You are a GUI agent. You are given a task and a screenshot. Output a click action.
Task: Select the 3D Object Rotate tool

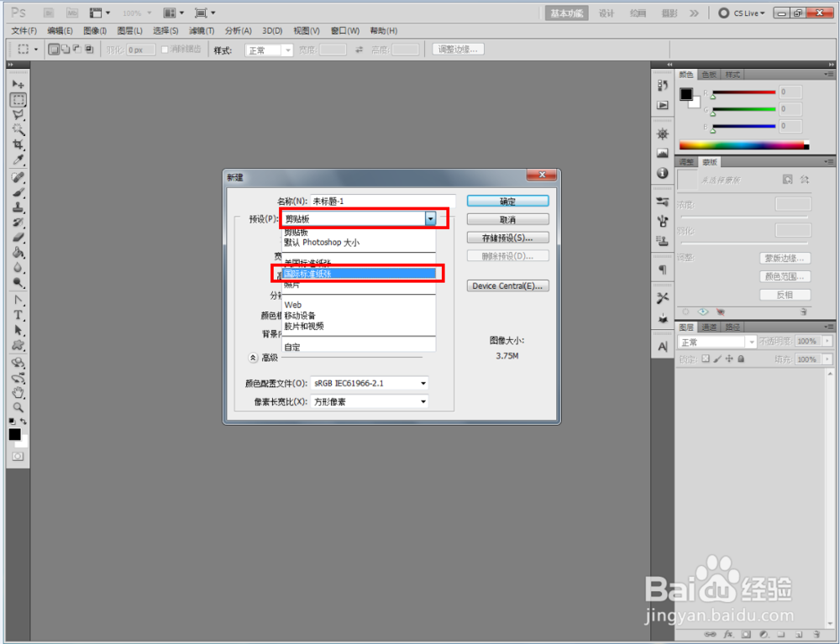(18, 363)
